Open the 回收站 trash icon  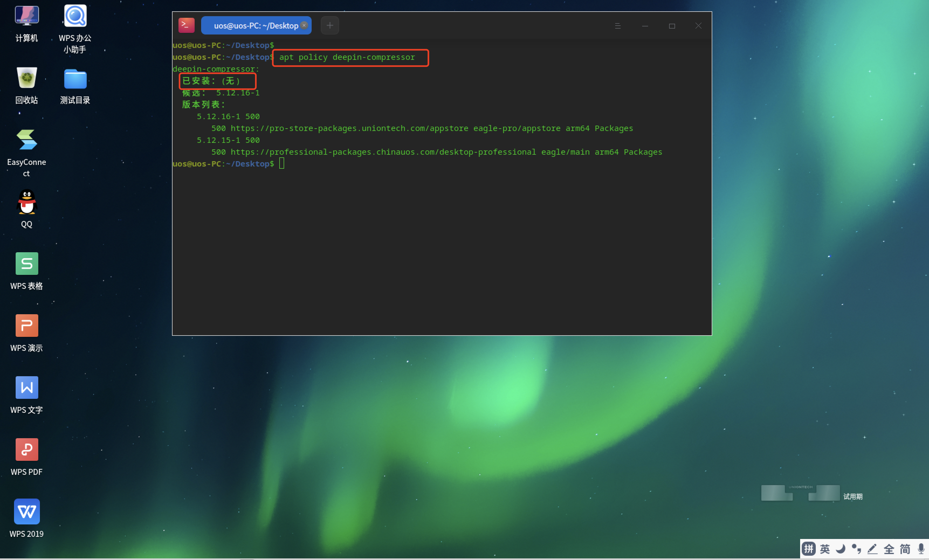click(x=26, y=78)
